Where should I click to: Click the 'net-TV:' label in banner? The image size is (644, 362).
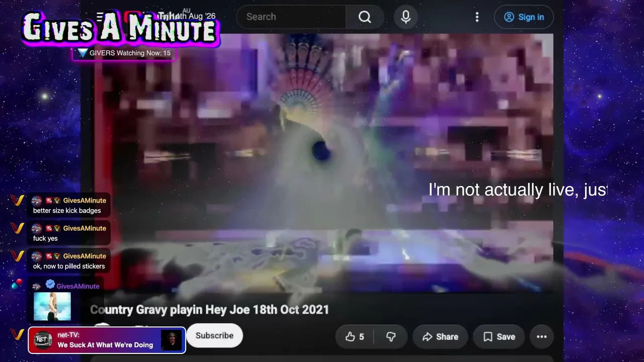point(68,335)
